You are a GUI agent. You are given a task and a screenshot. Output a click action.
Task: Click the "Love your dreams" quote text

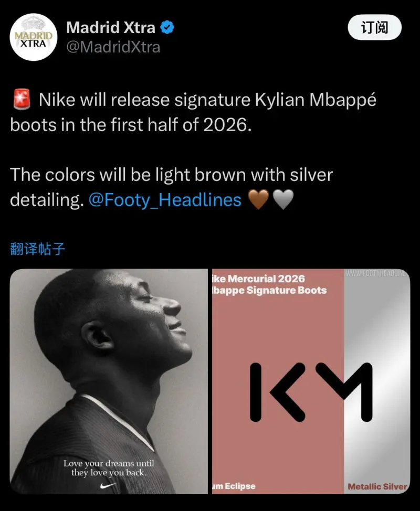[109, 468]
